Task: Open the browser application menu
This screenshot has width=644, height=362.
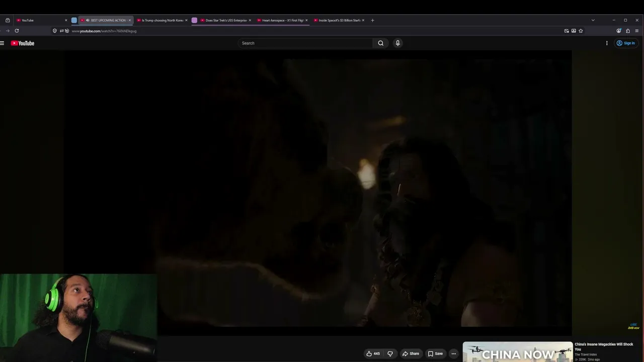Action: 637,31
